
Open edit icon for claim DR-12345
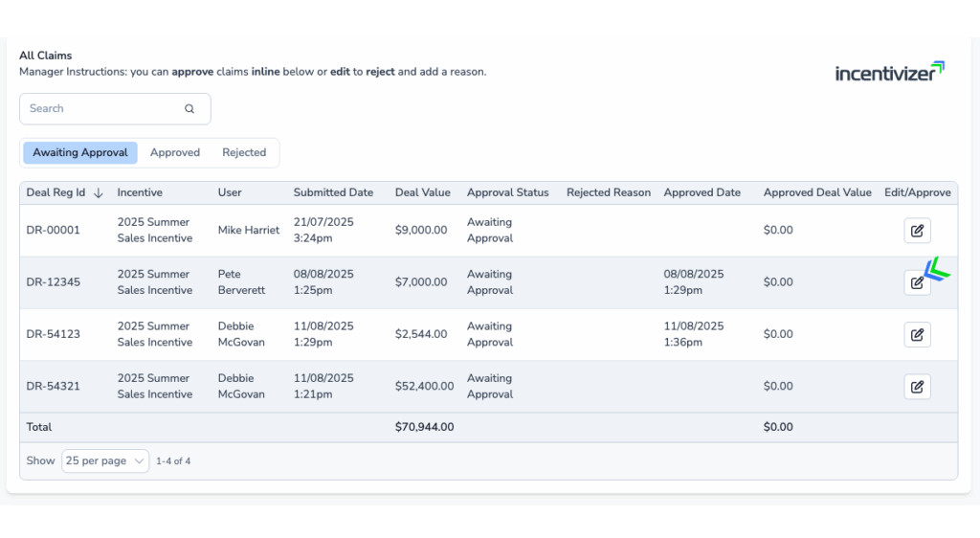click(917, 282)
